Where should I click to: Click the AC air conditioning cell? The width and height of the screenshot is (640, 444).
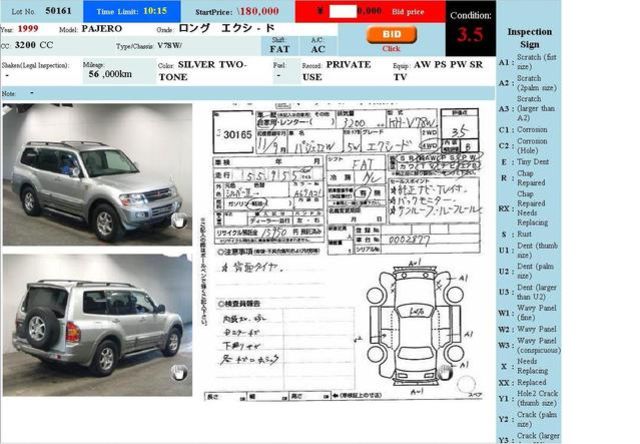(x=318, y=46)
